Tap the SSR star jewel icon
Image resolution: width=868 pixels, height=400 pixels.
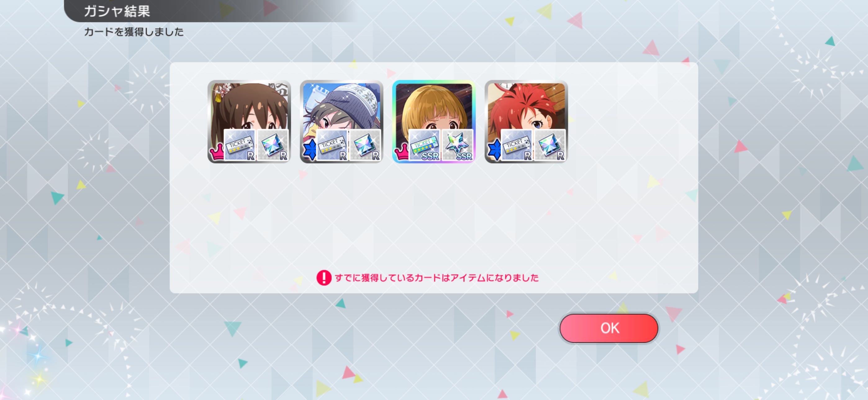[457, 145]
